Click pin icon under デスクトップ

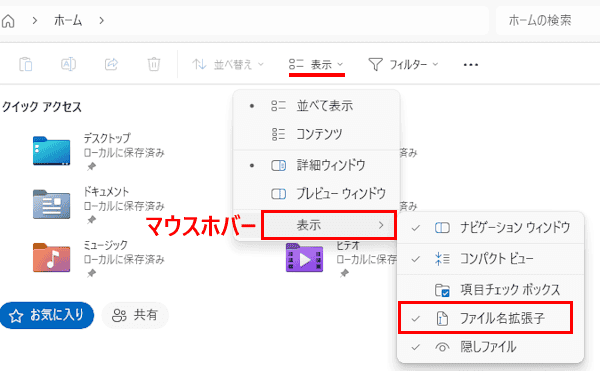tap(91, 166)
